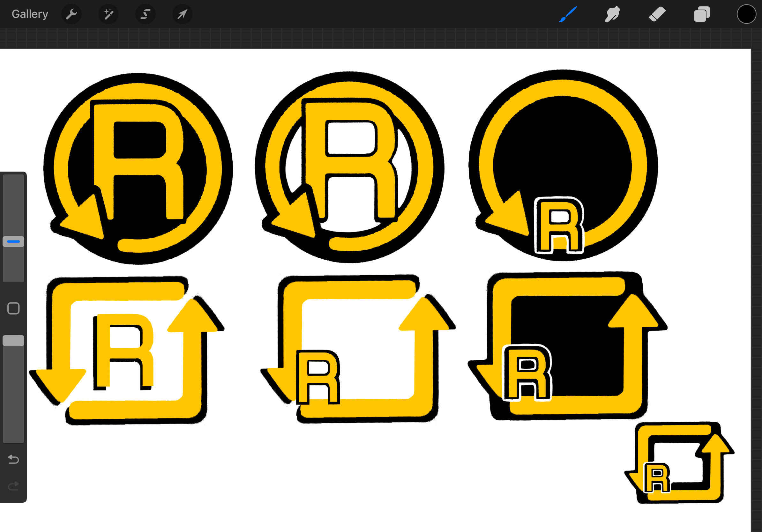Tap the square modifier button on sidebar
Viewport: 762px width, 532px height.
13,308
